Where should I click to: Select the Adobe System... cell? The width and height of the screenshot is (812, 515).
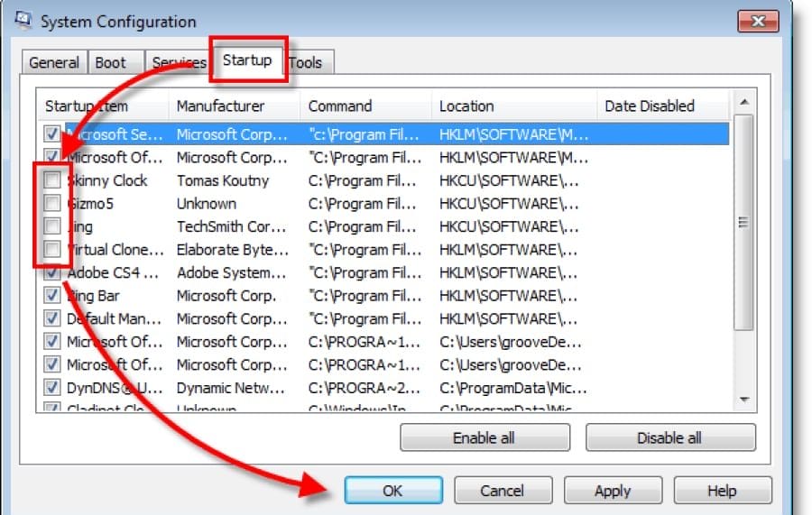[x=231, y=272]
